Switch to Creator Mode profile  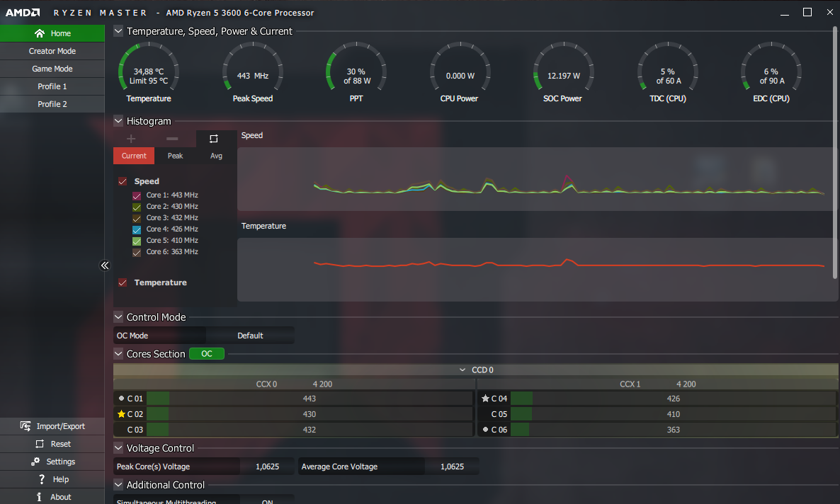click(52, 51)
